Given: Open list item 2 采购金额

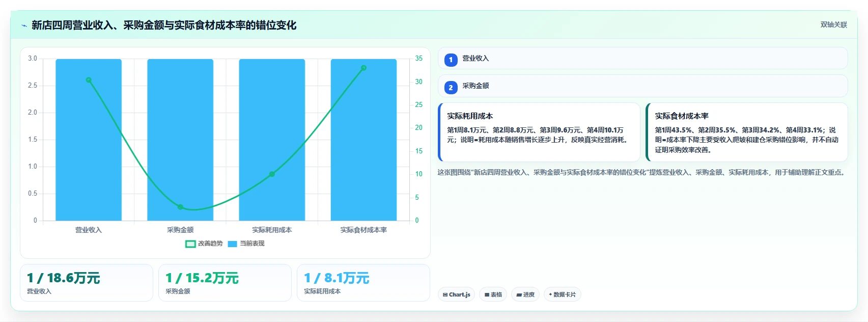Looking at the screenshot, I should click(642, 86).
